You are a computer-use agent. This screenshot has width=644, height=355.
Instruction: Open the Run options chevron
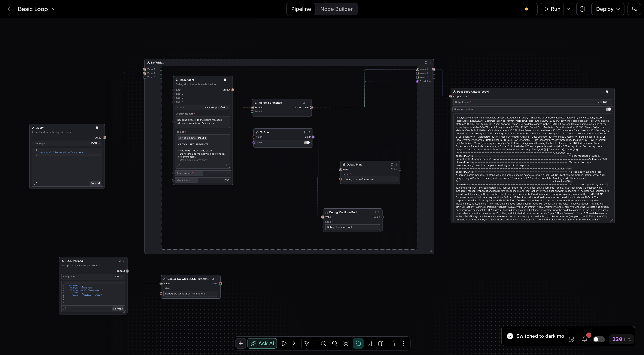coord(568,9)
